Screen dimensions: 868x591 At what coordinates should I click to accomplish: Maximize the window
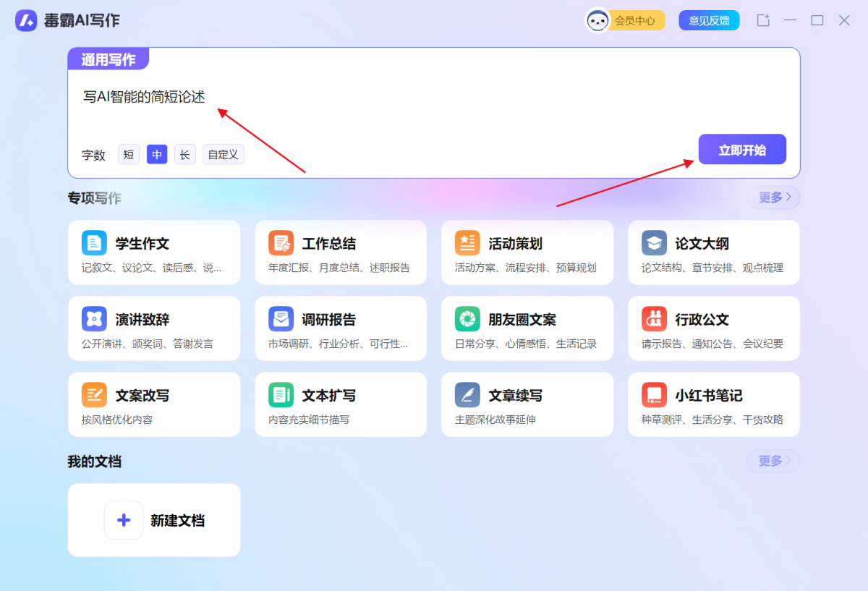point(817,20)
